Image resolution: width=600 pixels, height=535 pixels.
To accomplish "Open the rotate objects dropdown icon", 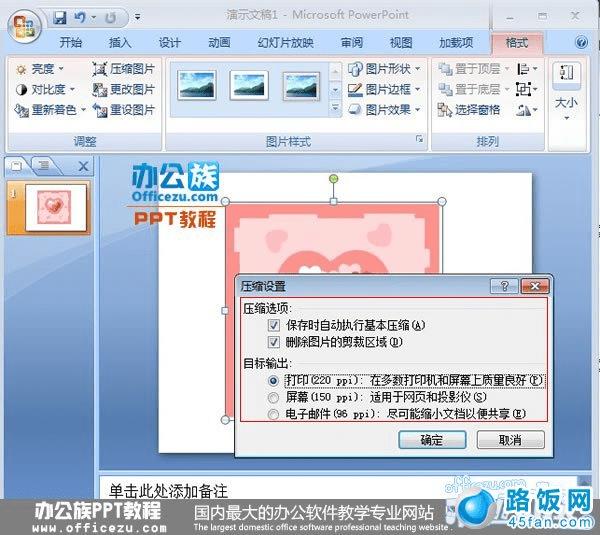I will click(527, 110).
